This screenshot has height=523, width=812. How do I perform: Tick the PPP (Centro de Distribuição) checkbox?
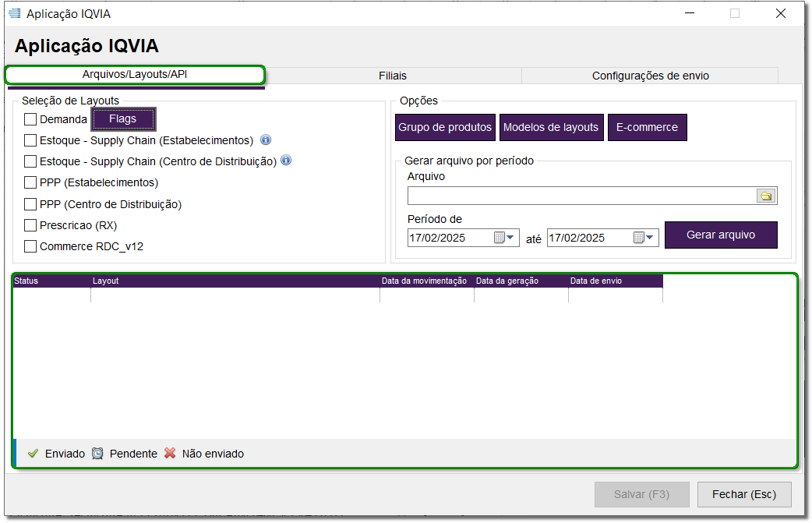(30, 204)
